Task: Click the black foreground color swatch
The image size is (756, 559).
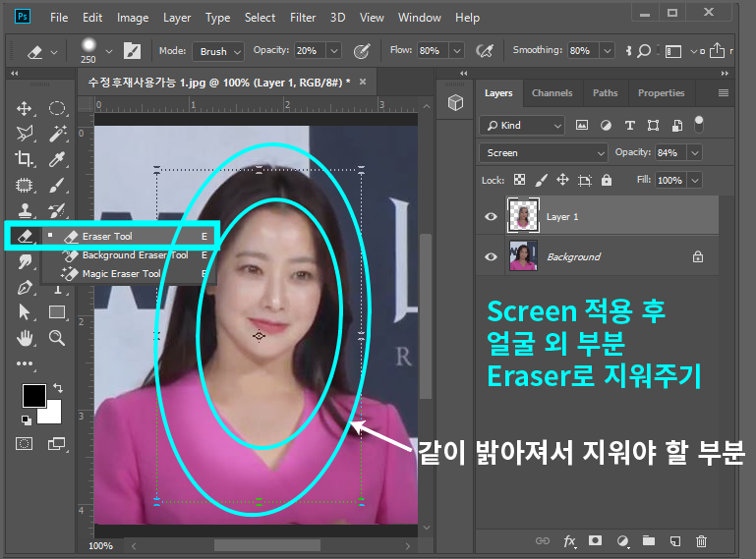Action: coord(33,395)
